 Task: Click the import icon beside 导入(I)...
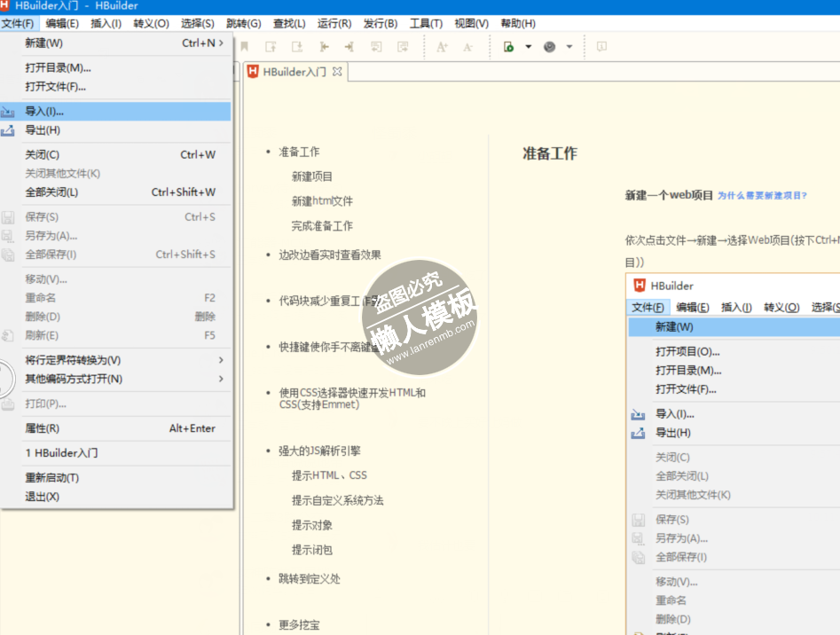(8, 112)
